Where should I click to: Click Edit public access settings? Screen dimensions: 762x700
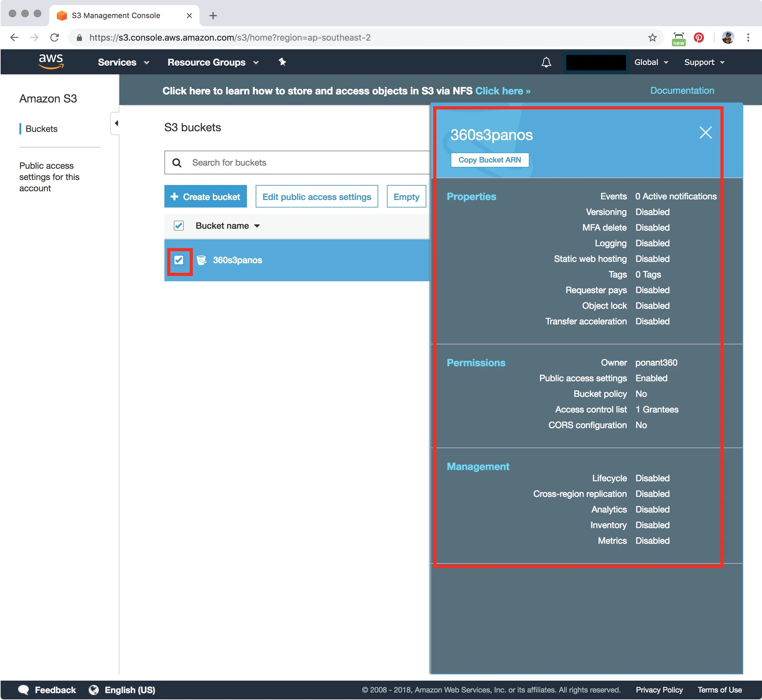[316, 197]
